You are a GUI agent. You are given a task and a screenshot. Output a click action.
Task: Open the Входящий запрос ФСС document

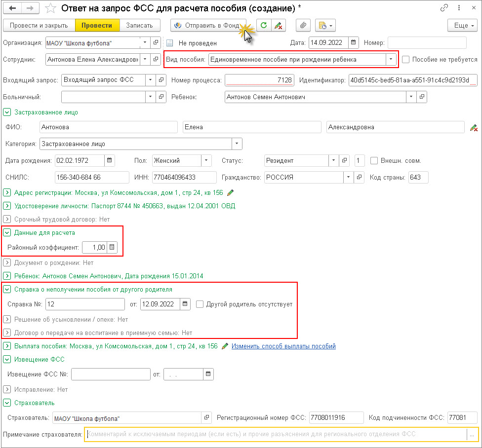[x=161, y=80]
